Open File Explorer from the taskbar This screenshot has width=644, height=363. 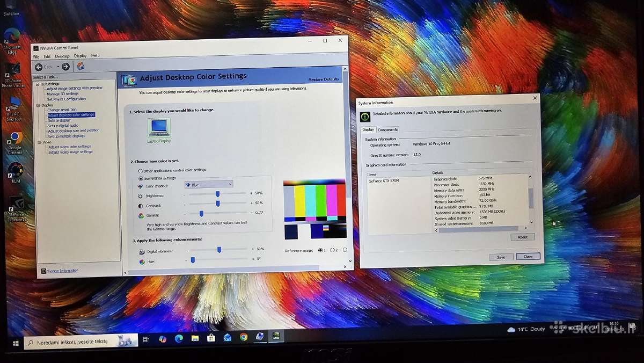point(195,338)
